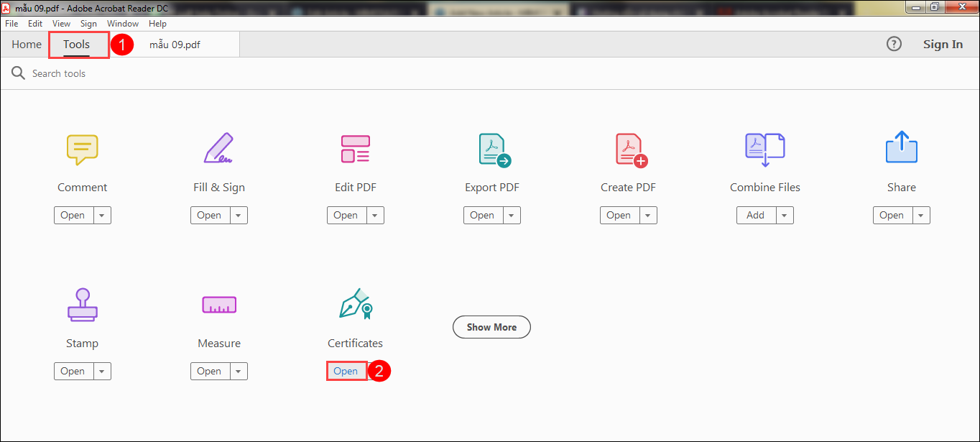Open the Certificates tool
The height and width of the screenshot is (442, 980).
coord(346,371)
